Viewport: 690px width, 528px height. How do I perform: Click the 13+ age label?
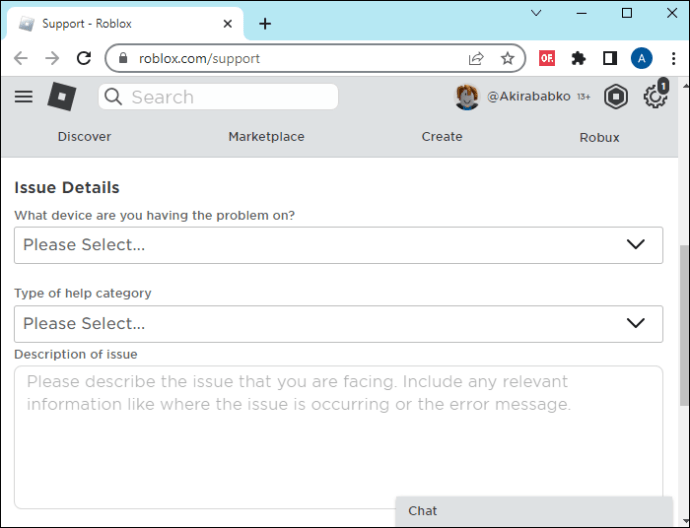tap(584, 97)
